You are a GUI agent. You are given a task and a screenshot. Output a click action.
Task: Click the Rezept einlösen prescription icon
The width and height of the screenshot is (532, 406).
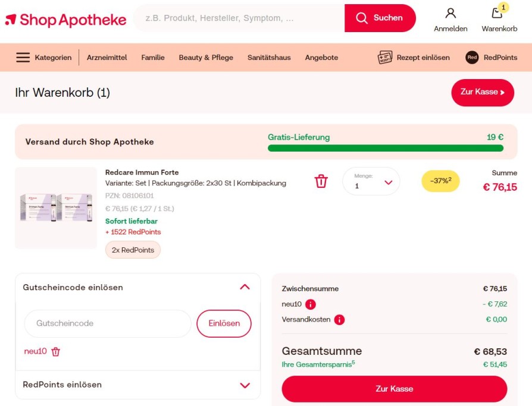point(385,57)
